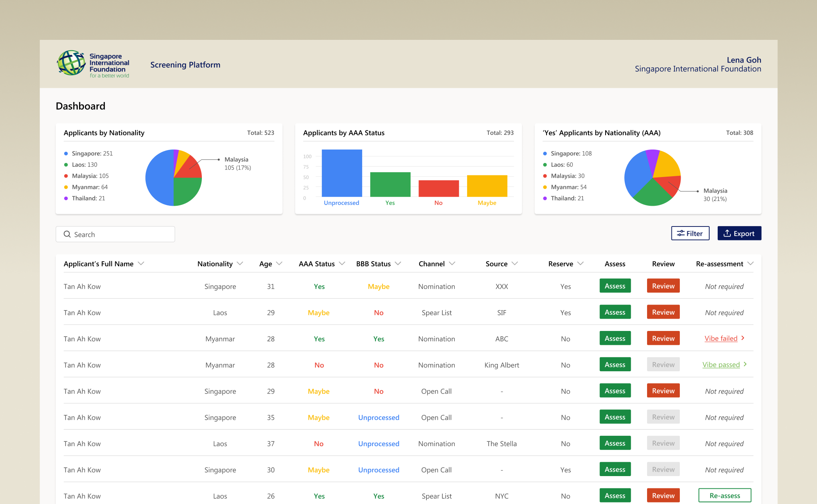The width and height of the screenshot is (817, 504).
Task: Click the blue Unprocessed bar in chart
Action: (342, 173)
